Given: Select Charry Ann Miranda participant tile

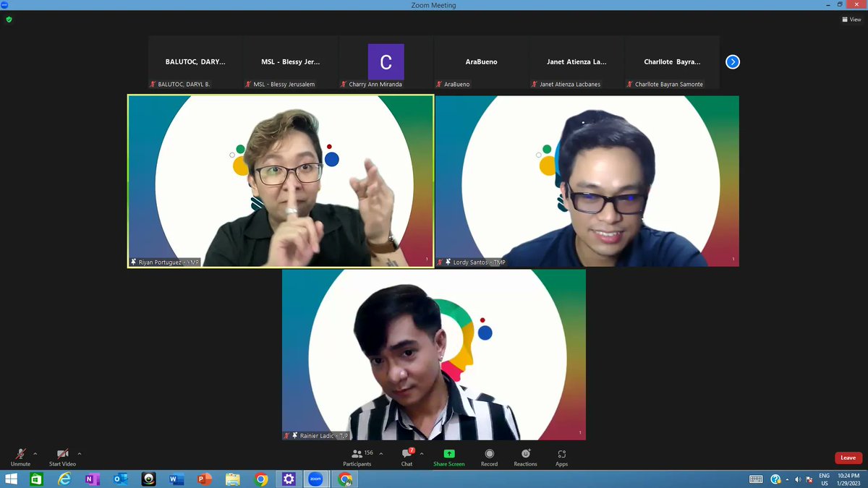Looking at the screenshot, I should click(386, 62).
